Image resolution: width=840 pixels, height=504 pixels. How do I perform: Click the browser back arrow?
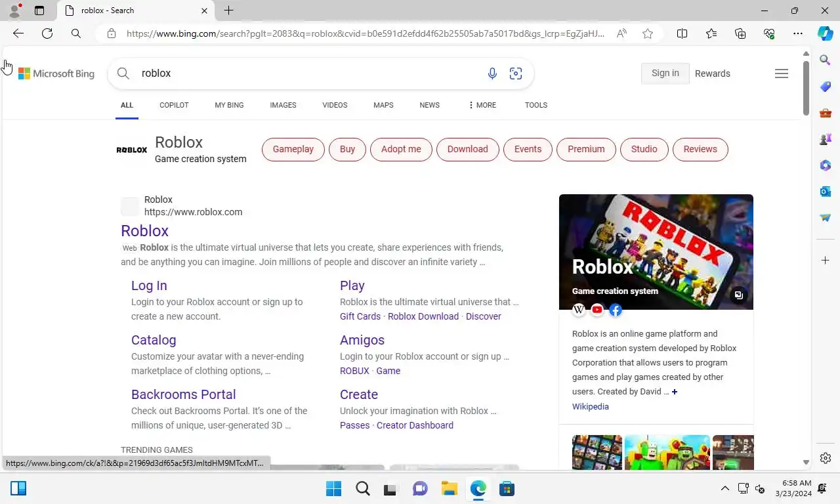click(18, 33)
